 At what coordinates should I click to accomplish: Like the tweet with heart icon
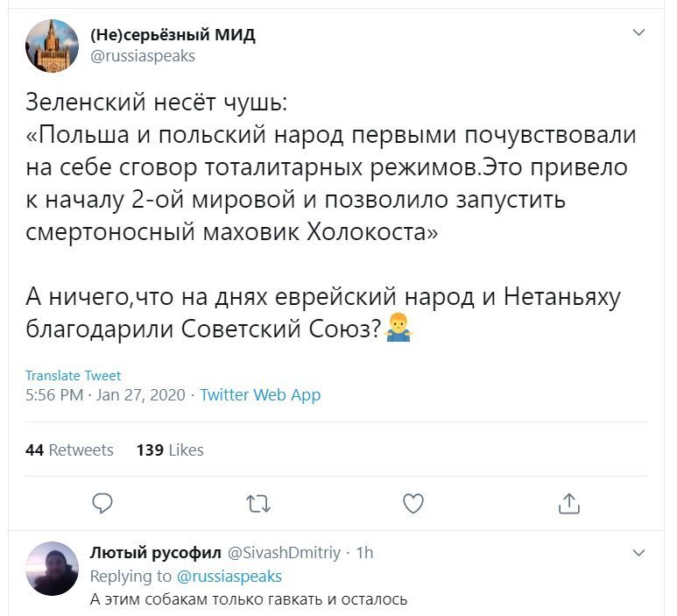pos(413,503)
